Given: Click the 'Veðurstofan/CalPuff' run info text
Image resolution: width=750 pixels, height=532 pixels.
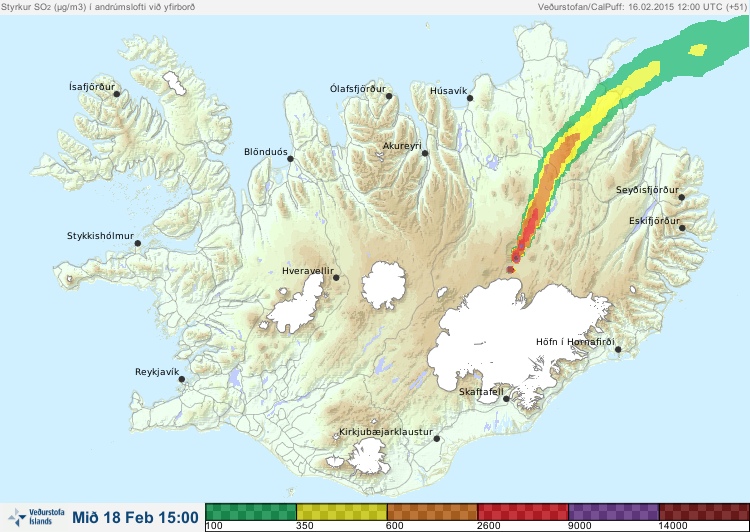Looking at the screenshot, I should [x=640, y=7].
